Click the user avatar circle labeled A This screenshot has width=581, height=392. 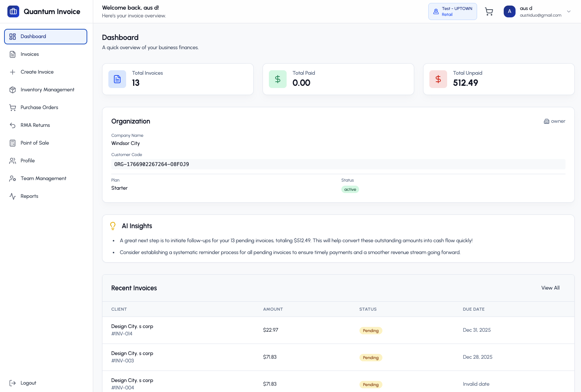(509, 11)
